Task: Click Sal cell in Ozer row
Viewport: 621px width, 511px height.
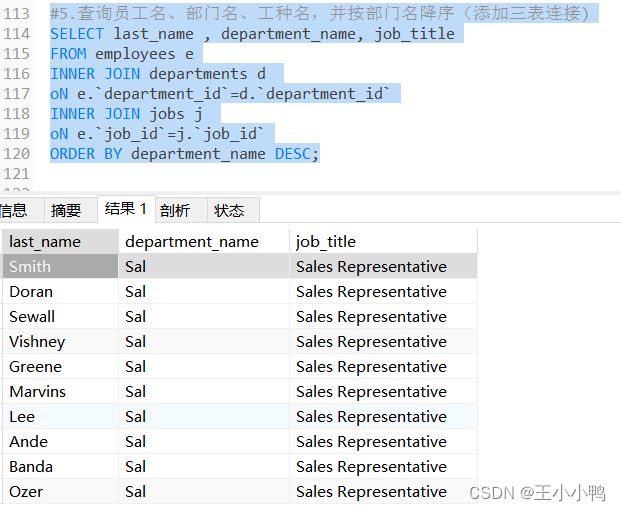Action: [204, 491]
